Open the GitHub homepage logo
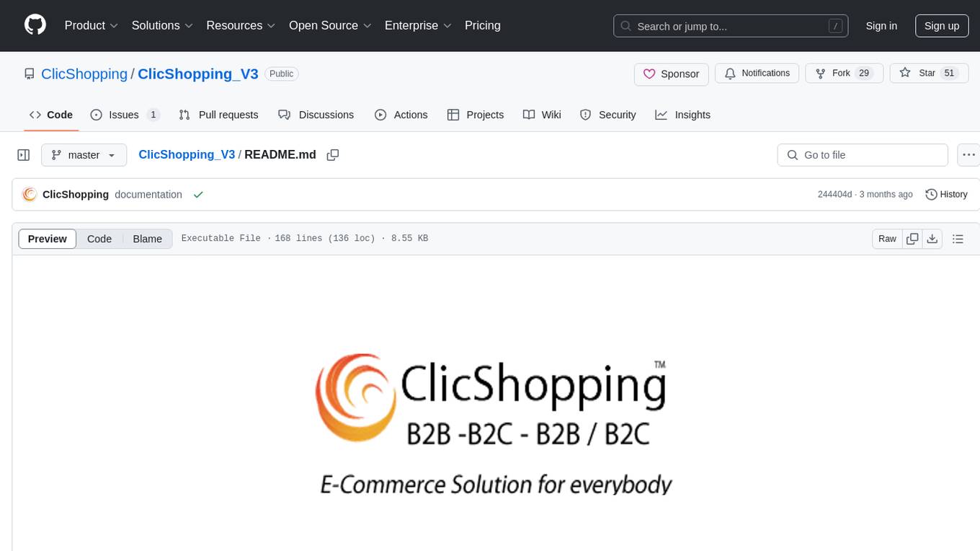 (x=35, y=25)
